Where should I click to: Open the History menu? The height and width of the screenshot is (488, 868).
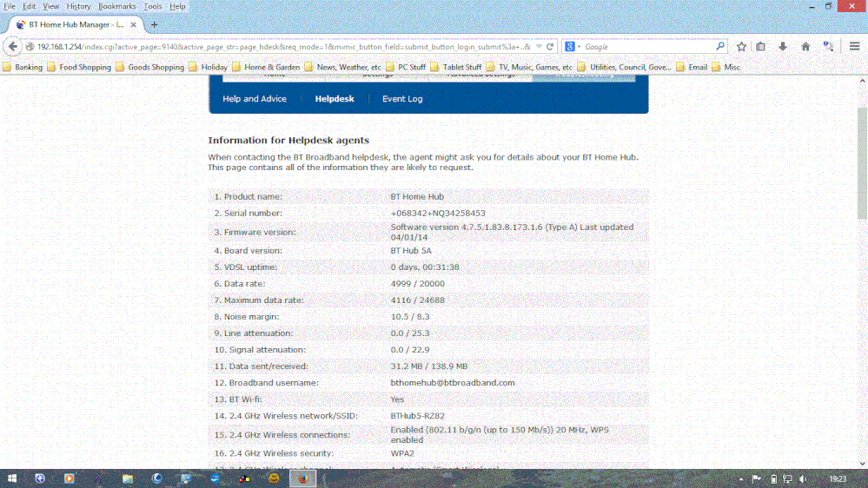(78, 6)
